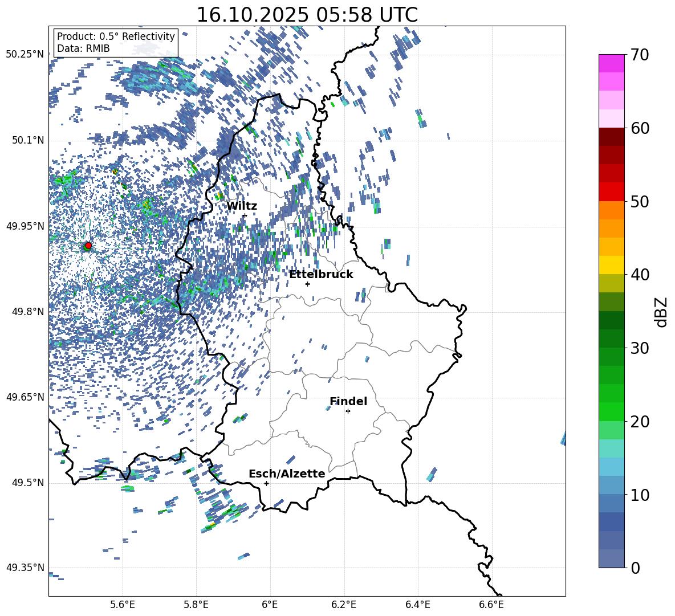Click the colorbar tick label 30

click(x=640, y=348)
